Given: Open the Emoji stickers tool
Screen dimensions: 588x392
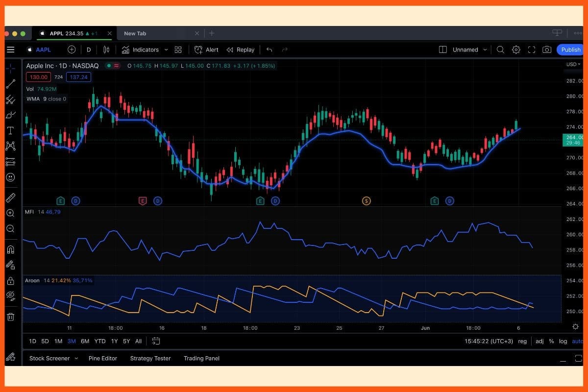Looking at the screenshot, I should click(x=10, y=177).
